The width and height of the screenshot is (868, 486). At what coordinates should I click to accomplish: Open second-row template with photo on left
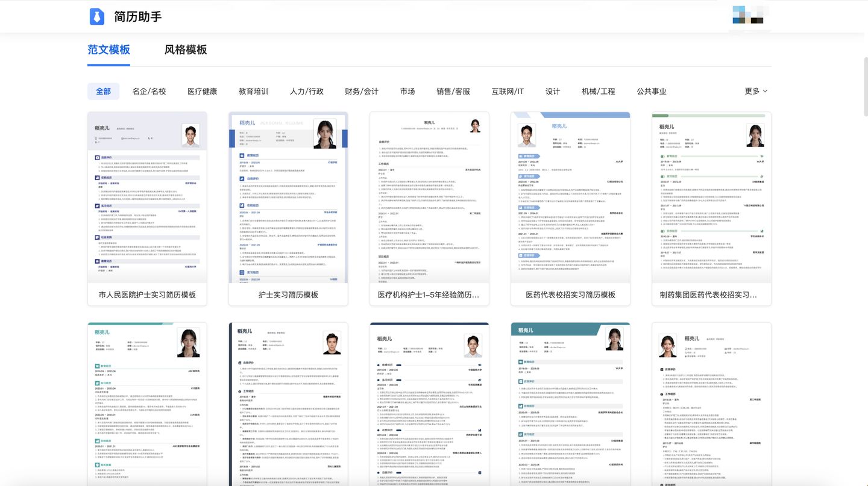pos(711,404)
